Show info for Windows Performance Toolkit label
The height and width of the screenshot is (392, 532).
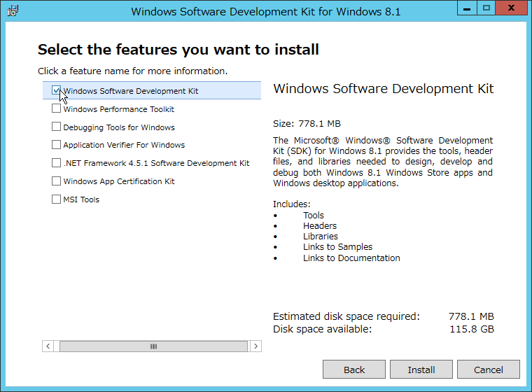coord(118,109)
